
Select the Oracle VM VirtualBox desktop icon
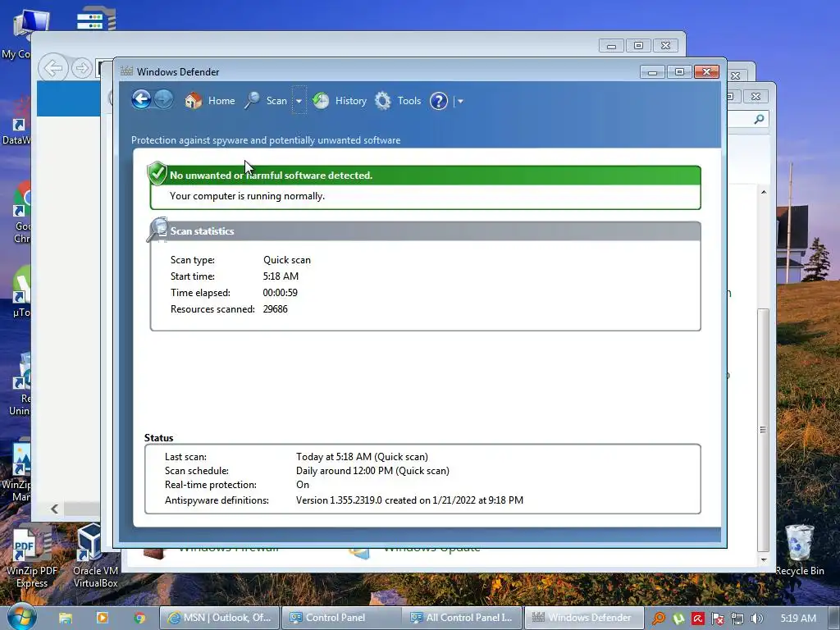click(95, 556)
